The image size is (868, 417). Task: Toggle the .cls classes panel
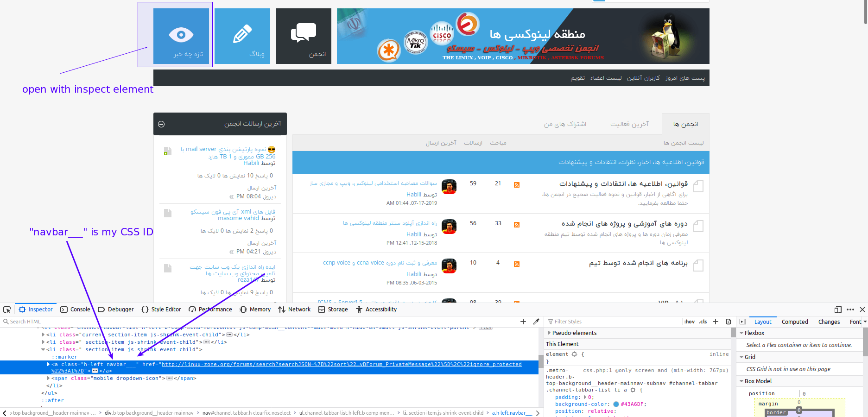703,322
